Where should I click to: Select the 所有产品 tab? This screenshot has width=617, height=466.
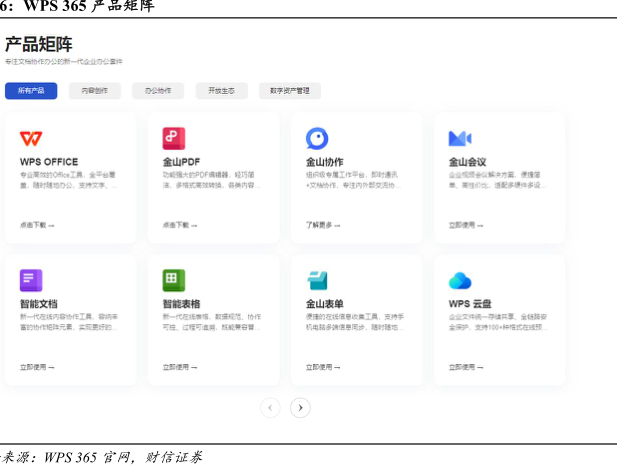31,91
